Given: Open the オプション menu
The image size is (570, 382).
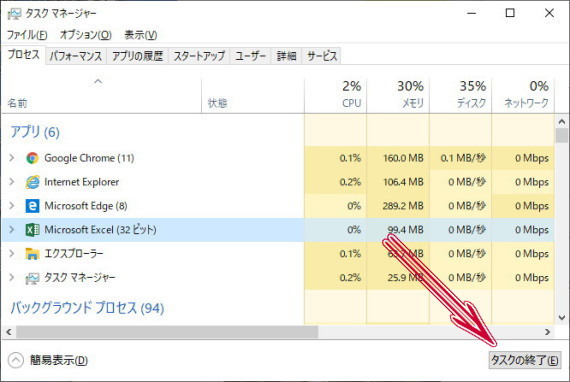Looking at the screenshot, I should 86,35.
